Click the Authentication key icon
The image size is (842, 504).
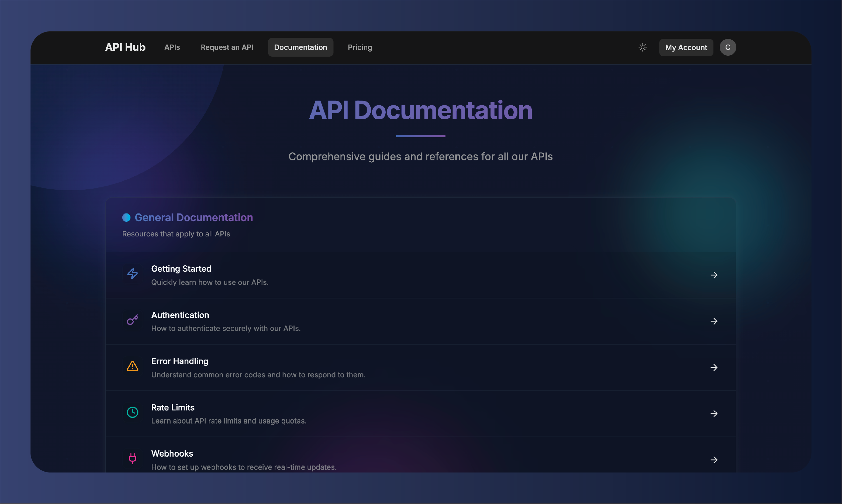click(132, 320)
